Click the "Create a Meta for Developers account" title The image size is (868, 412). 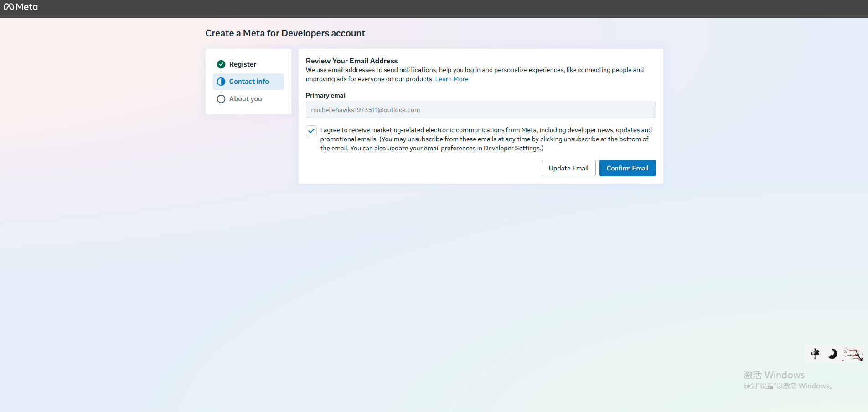click(285, 33)
